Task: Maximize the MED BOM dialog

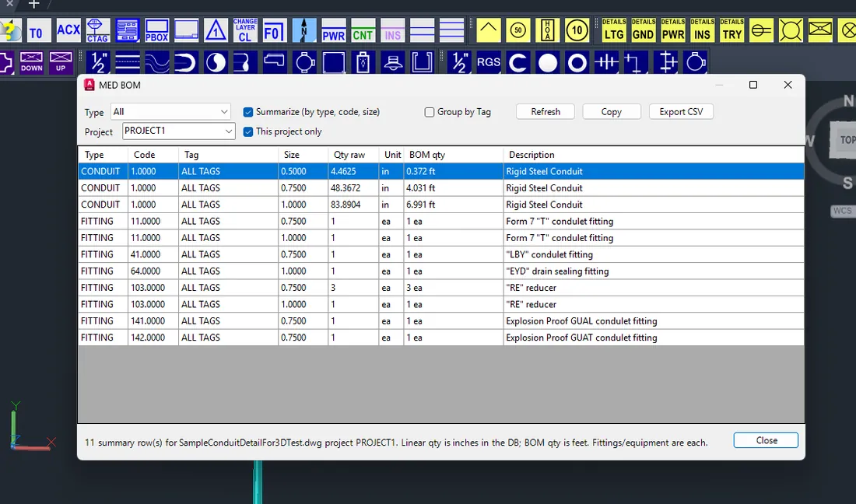Action: click(x=753, y=85)
